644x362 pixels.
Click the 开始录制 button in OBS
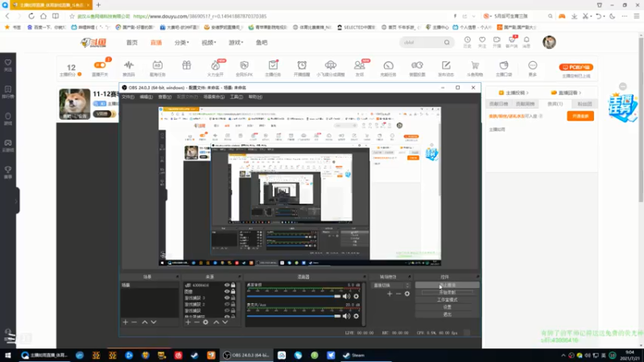point(447,292)
